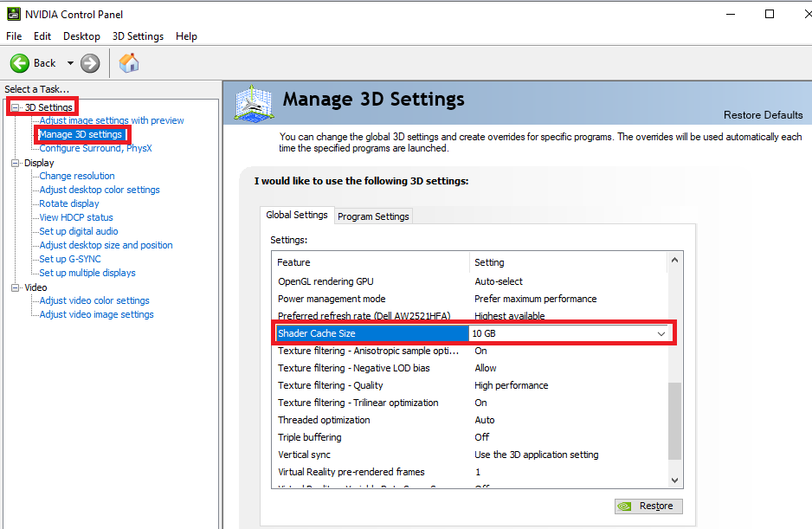Collapse the Display tree node

(x=15, y=163)
